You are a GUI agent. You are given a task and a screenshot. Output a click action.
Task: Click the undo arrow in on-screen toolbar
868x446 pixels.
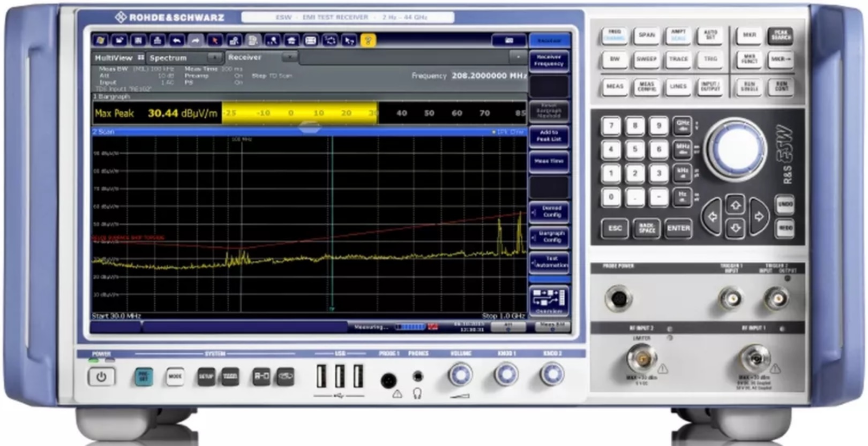pos(176,40)
